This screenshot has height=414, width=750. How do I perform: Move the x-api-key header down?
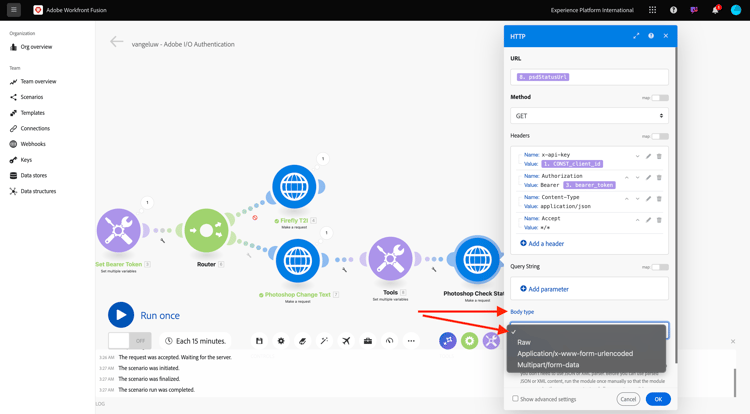point(638,156)
